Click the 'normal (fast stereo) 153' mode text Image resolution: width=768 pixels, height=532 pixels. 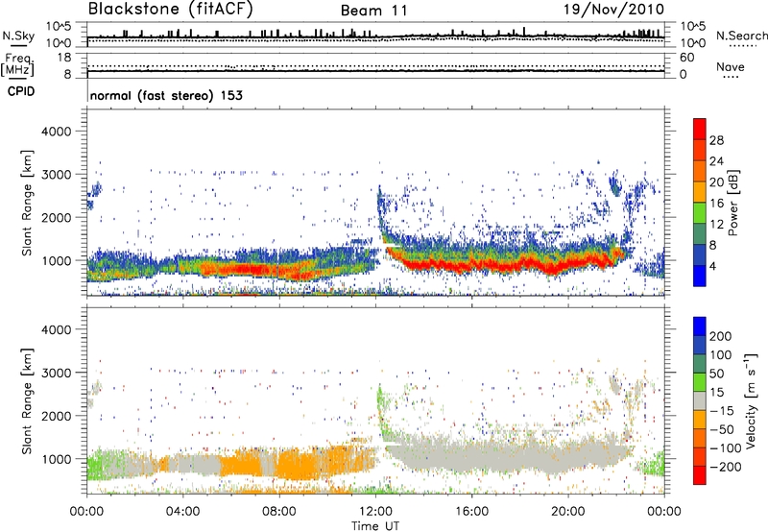[166, 95]
